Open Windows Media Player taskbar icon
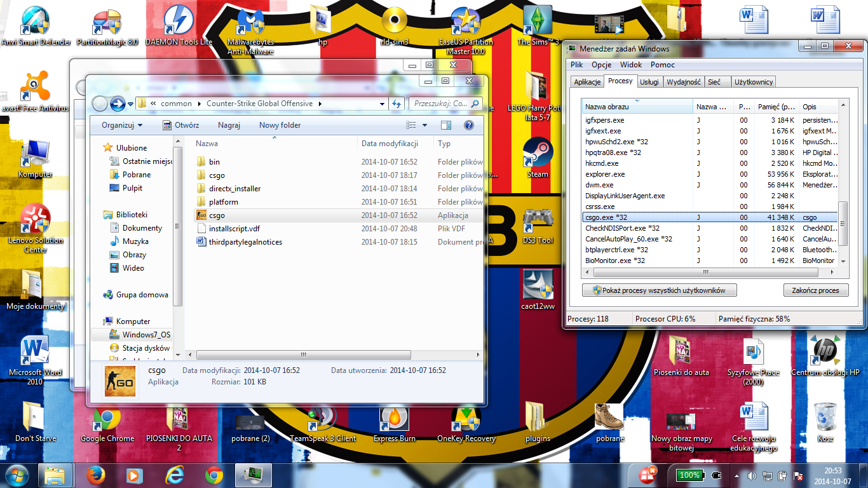Viewport: 868px width, 488px height. 134,475
